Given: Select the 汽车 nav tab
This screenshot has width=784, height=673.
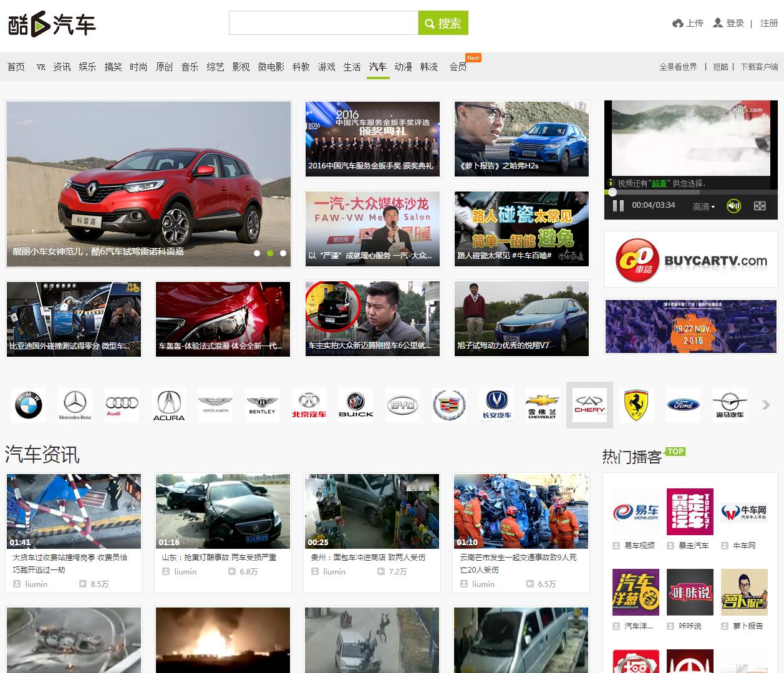Looking at the screenshot, I should pyautogui.click(x=377, y=67).
